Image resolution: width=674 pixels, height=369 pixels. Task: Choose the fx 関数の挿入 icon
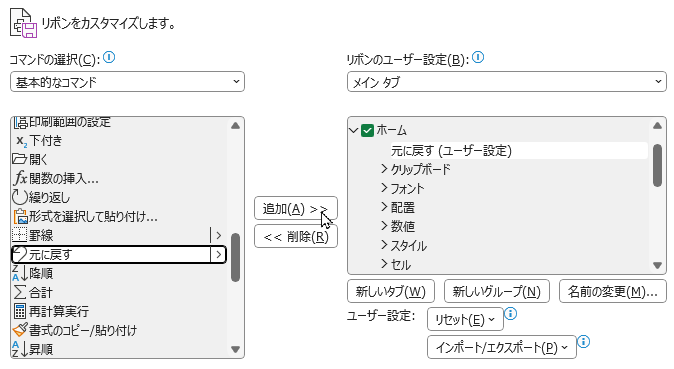[x=20, y=178]
